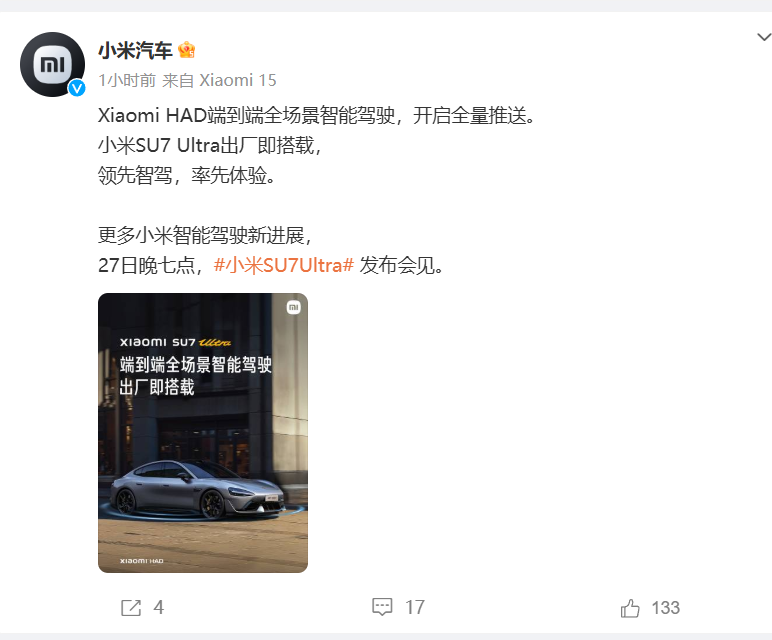772x640 pixels.
Task: Open the #小米SU7Ultra# hashtag topic
Action: pos(284,265)
